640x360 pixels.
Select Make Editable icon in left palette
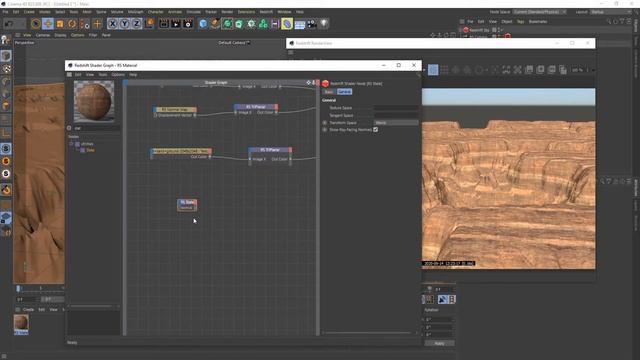[6, 40]
